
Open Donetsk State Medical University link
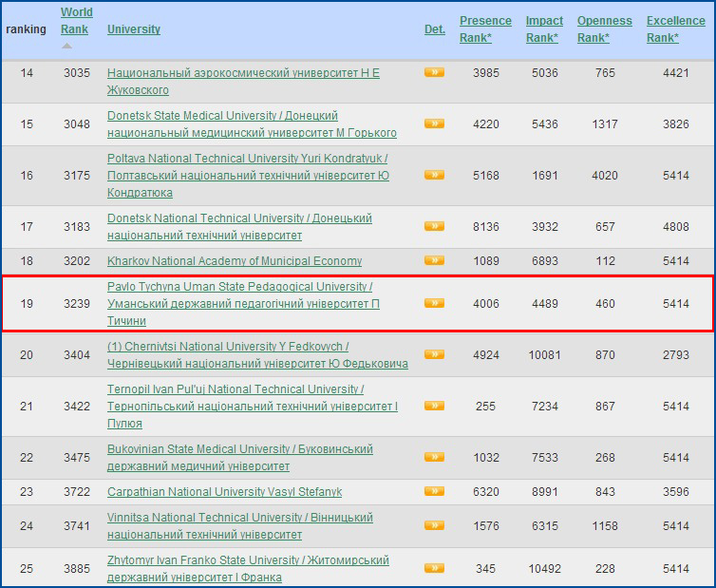tap(252, 123)
